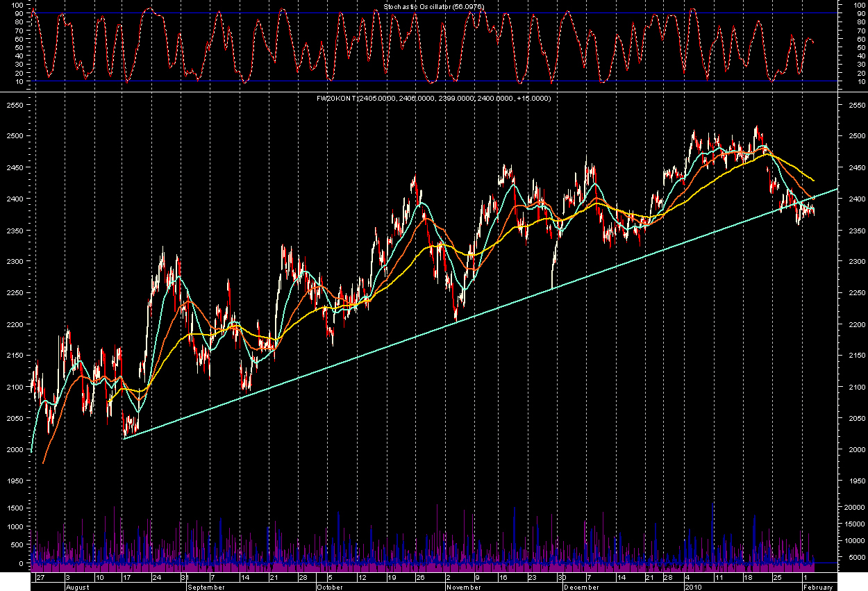The image size is (868, 591).
Task: Select the August month label on the time axis
Action: 78,587
